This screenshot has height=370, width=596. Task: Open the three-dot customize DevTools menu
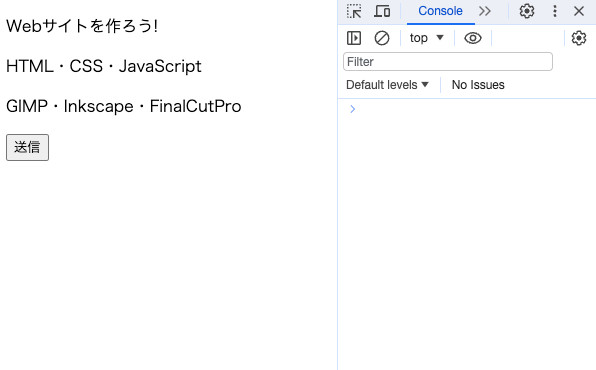pyautogui.click(x=555, y=11)
